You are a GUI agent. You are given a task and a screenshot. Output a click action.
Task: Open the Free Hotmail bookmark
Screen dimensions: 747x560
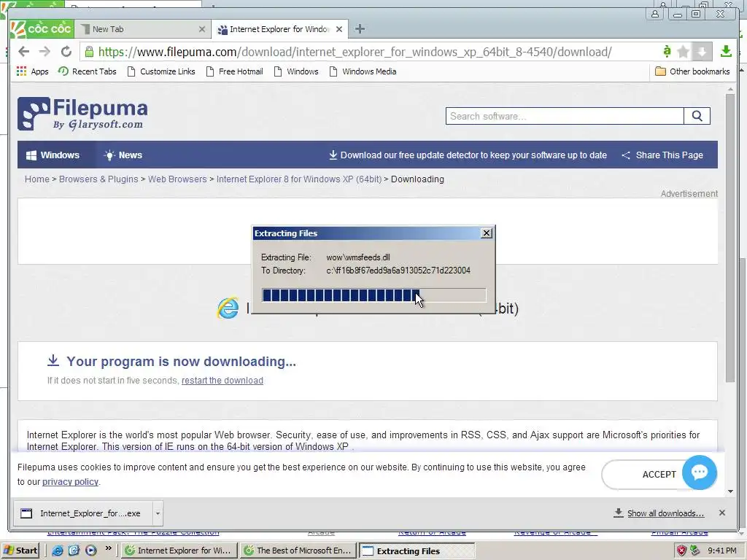234,71
